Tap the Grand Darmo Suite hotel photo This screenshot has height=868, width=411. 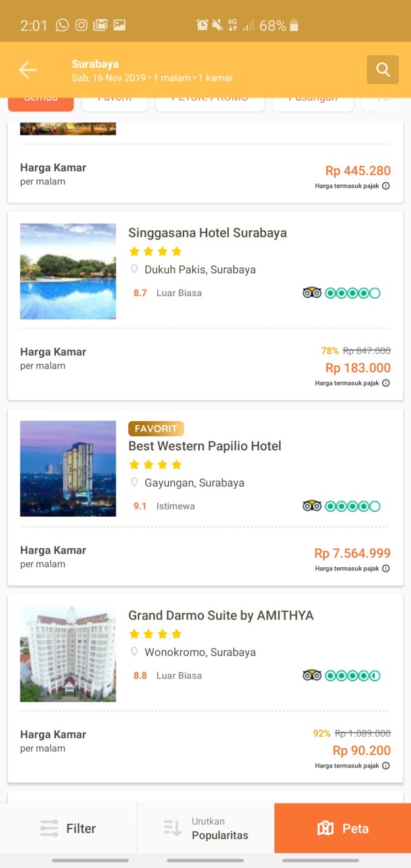pos(68,653)
